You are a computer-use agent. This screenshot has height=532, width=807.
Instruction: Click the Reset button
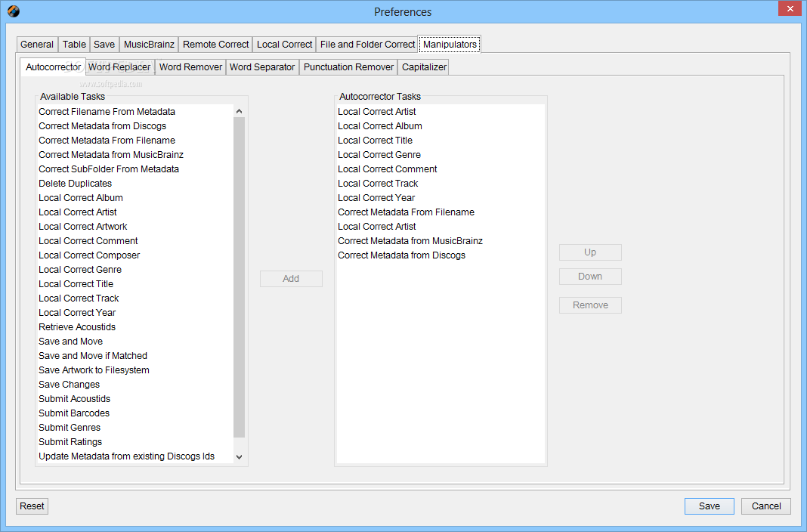point(32,506)
